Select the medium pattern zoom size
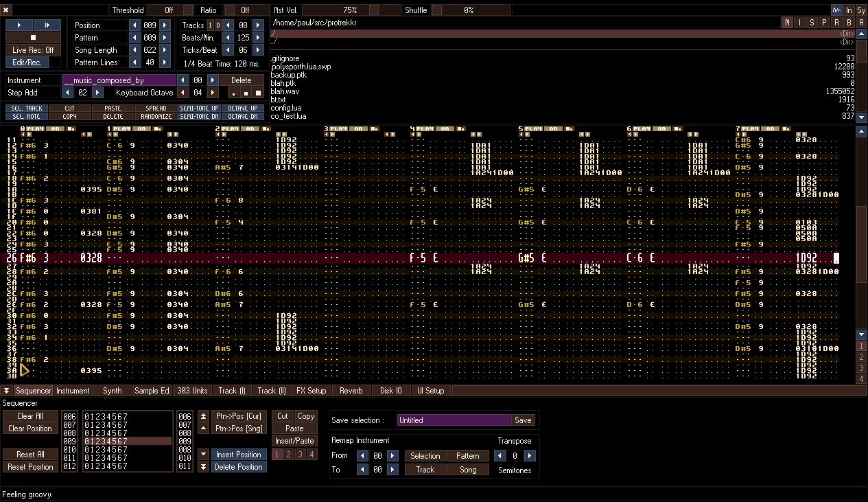This screenshot has height=502, width=868. tap(246, 93)
